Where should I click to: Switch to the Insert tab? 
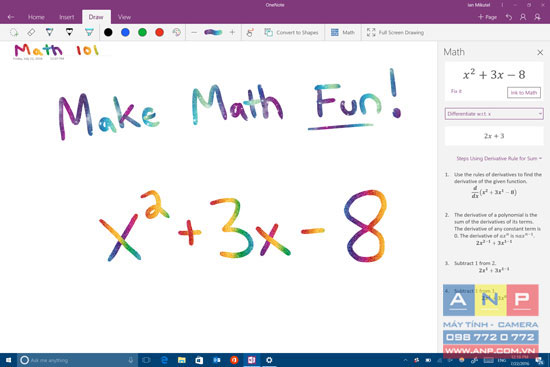(x=67, y=17)
